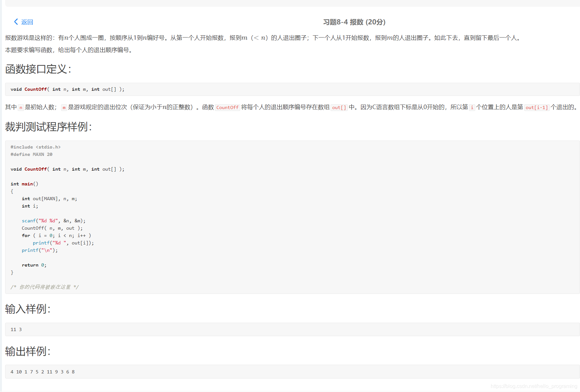Click the CountOff prototype inside the judge program
Viewport: 580px width, 392px height.
click(x=67, y=169)
